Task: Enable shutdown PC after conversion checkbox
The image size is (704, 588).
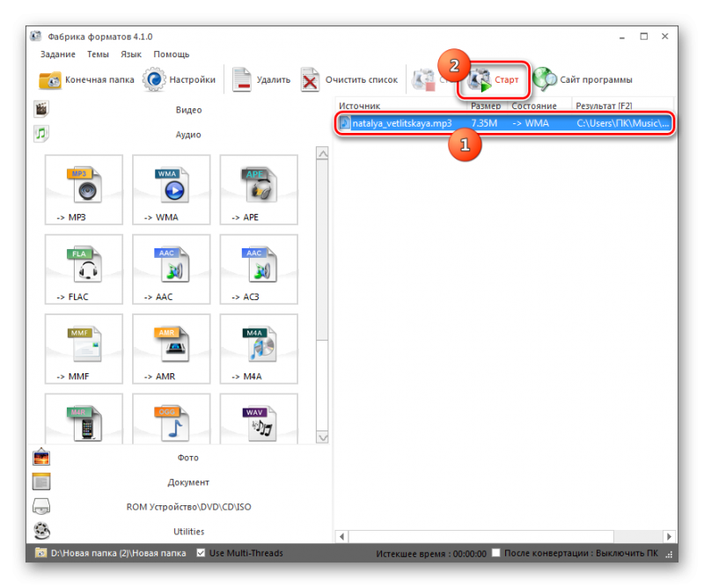Action: (x=496, y=553)
